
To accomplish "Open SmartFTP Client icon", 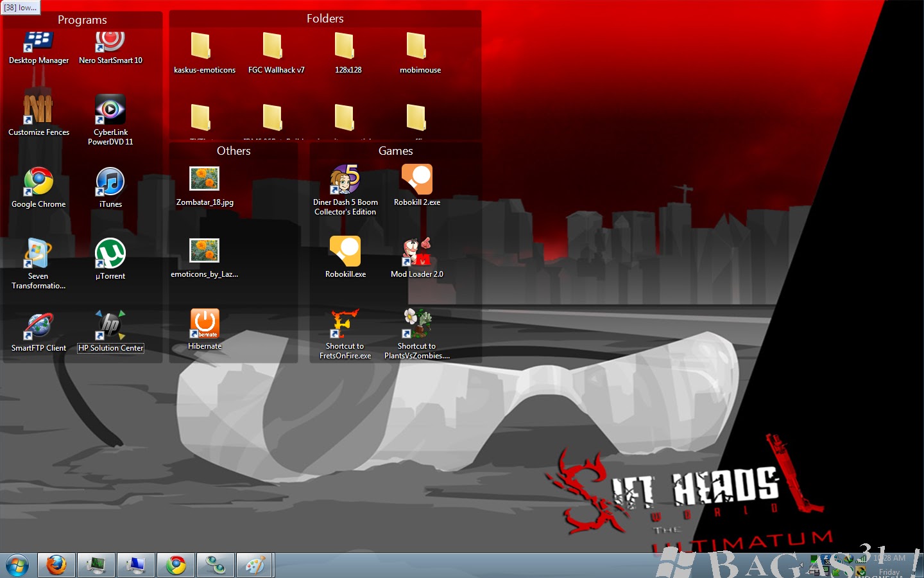I will coord(38,325).
